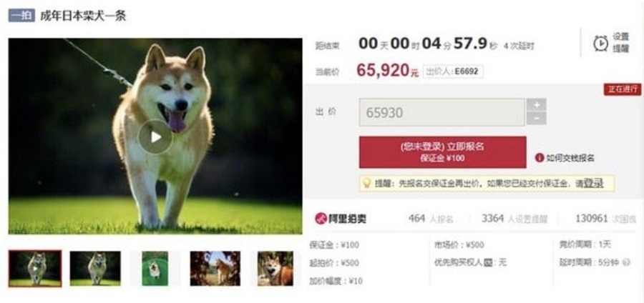
Task: Click the icon next to 优先购买权人
Action: [x=488, y=262]
